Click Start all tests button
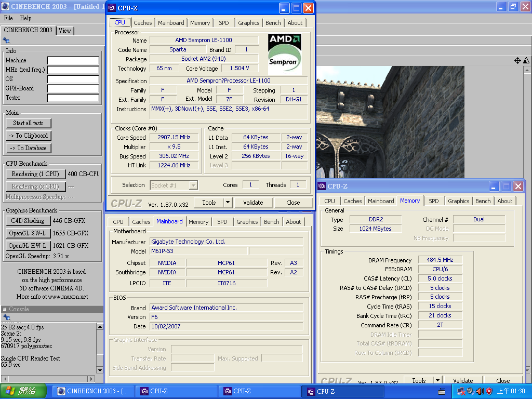 click(28, 123)
